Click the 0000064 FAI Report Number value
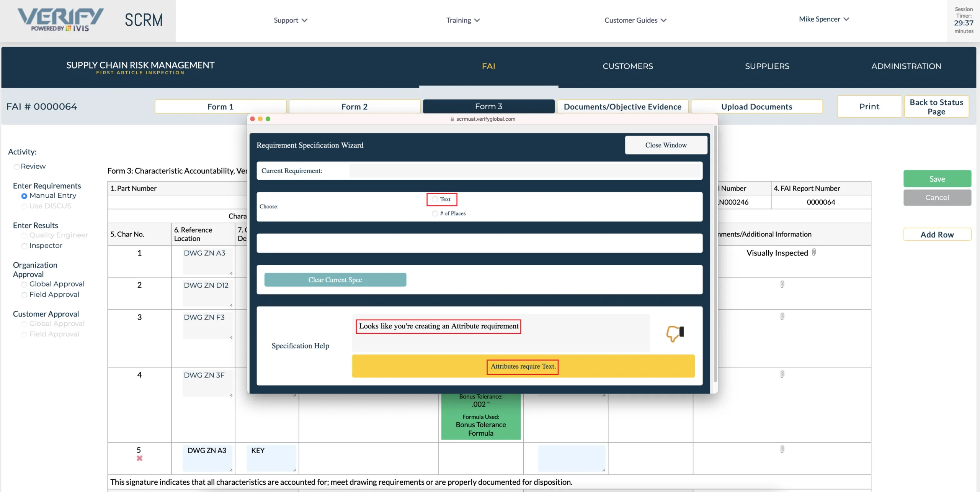 pyautogui.click(x=821, y=202)
